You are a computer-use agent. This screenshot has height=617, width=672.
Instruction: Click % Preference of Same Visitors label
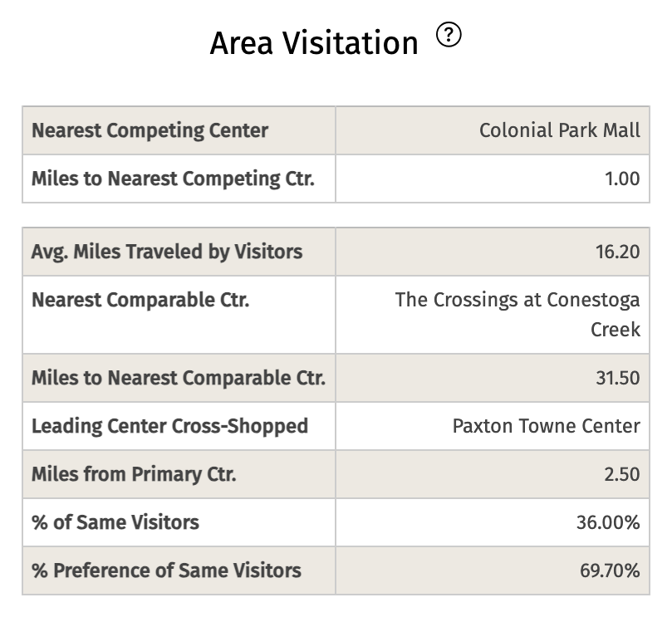click(x=166, y=570)
